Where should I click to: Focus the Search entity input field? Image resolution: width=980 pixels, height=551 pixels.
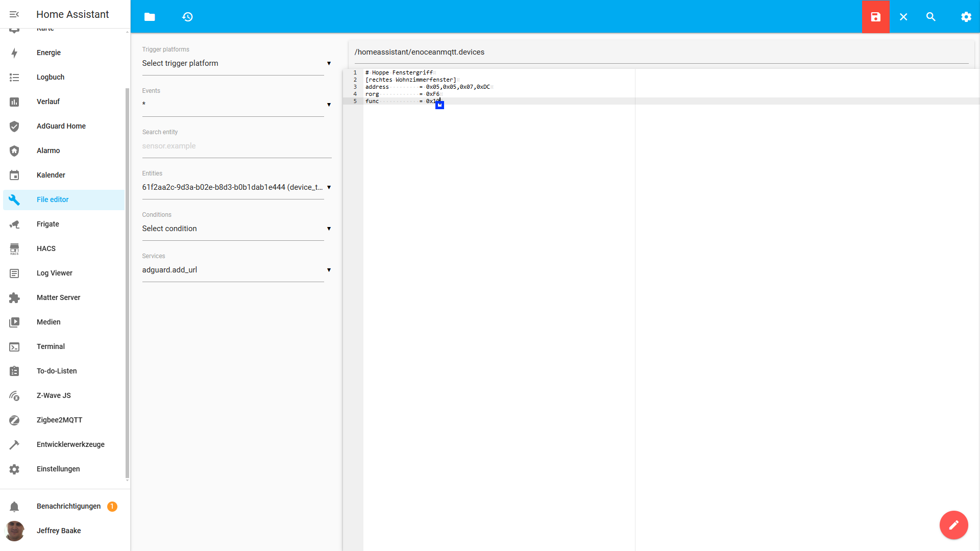236,146
